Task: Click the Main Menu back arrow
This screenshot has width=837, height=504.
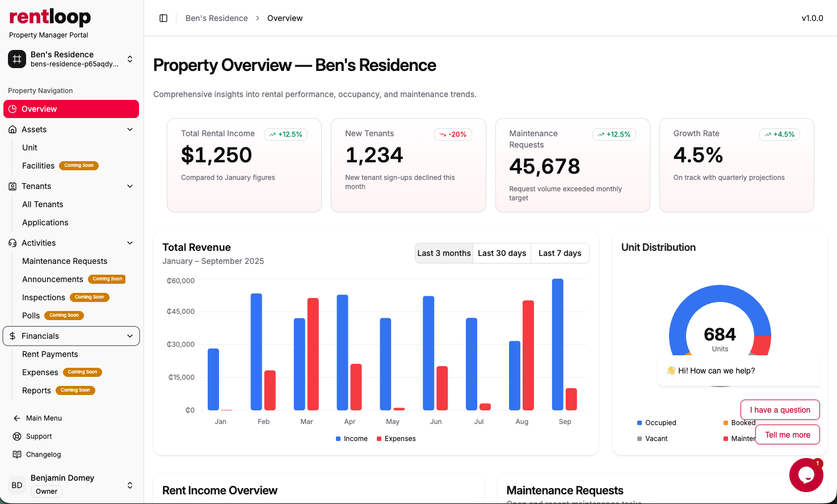Action: 17,418
